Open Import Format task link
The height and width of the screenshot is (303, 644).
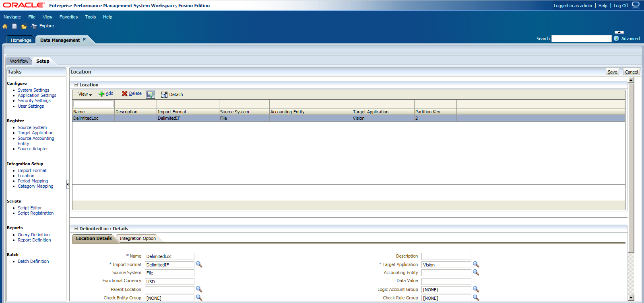(32, 170)
